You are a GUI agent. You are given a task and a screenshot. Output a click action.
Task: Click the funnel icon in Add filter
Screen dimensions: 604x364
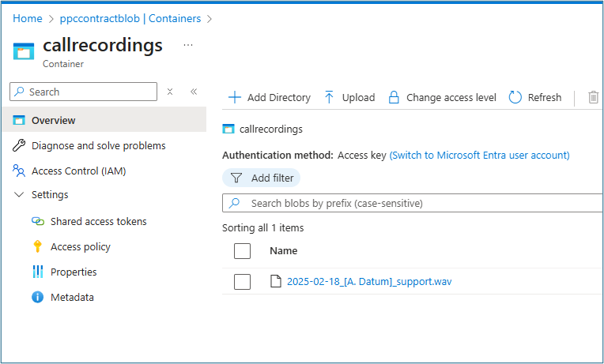click(x=236, y=178)
